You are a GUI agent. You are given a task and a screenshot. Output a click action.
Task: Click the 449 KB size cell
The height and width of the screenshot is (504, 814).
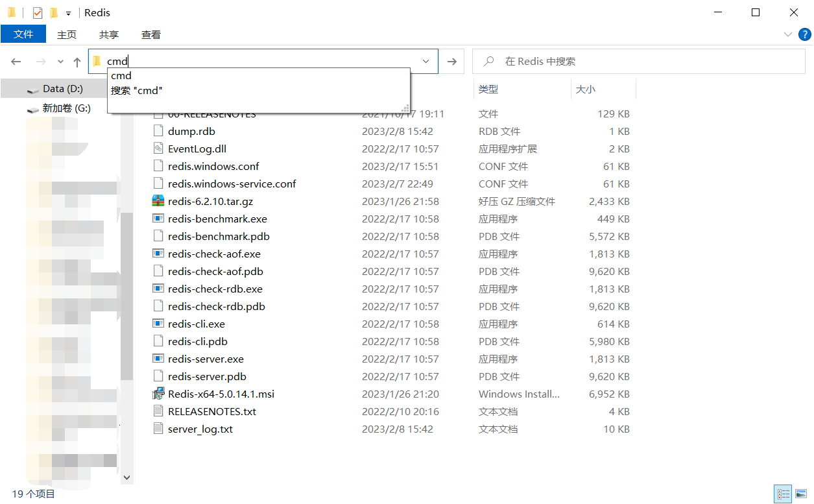click(x=613, y=219)
